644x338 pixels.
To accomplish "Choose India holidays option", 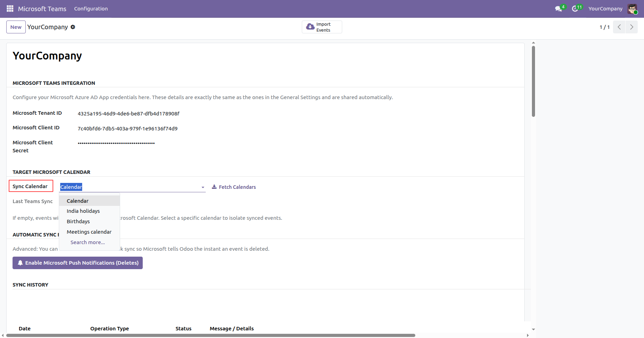I will [x=89, y=211].
